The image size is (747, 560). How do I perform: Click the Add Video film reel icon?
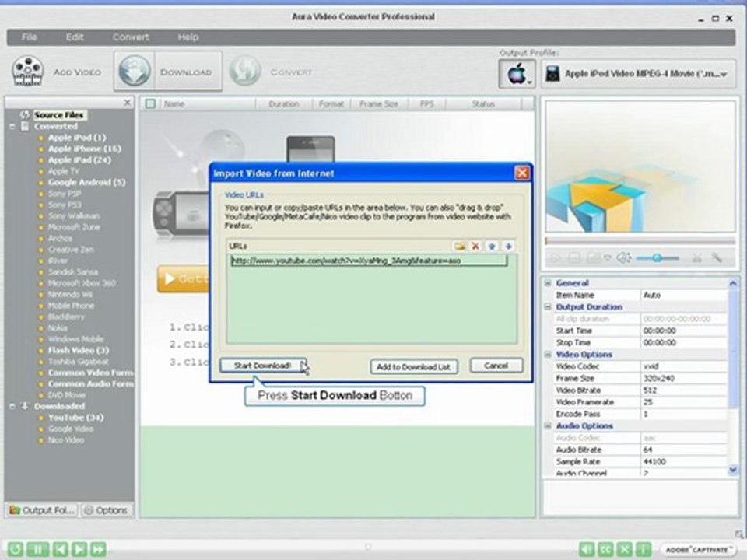tap(28, 72)
